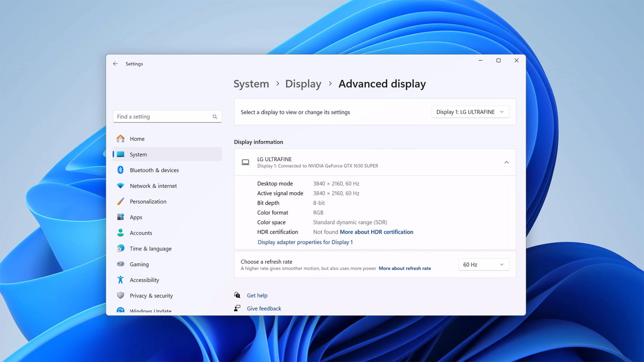644x362 pixels.
Task: Go to Time & language settings
Action: 150,249
